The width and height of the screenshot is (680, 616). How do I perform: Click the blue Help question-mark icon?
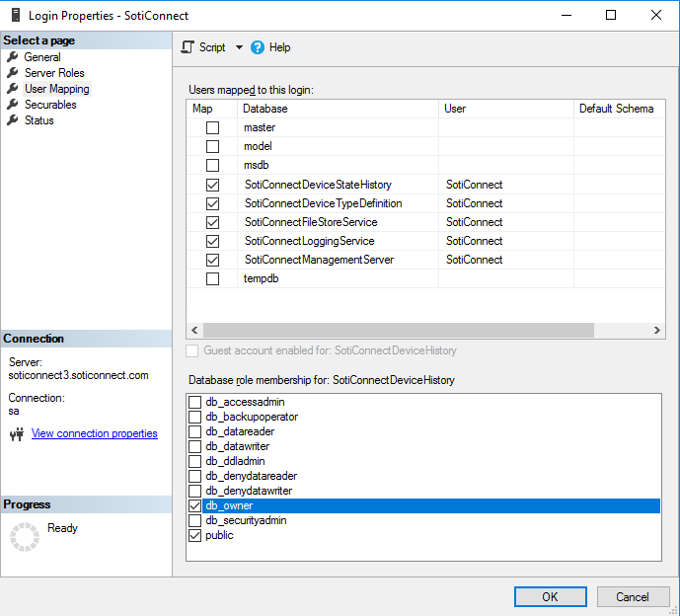point(258,47)
